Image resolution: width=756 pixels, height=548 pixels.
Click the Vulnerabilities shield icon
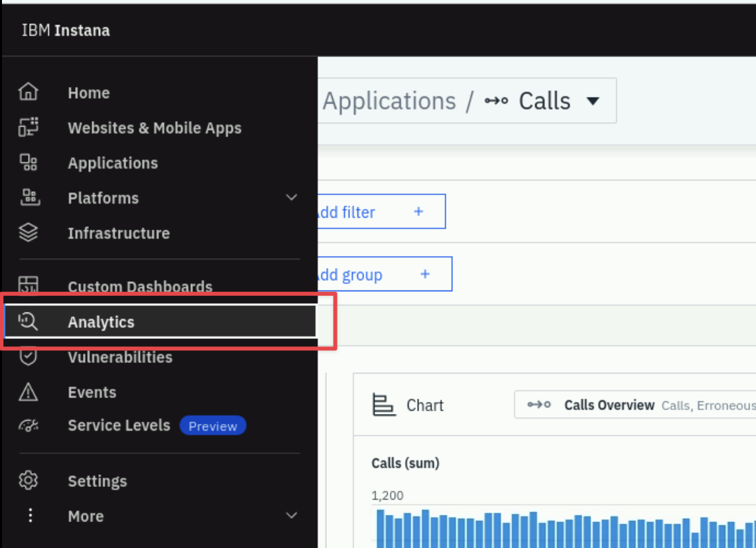pos(28,357)
